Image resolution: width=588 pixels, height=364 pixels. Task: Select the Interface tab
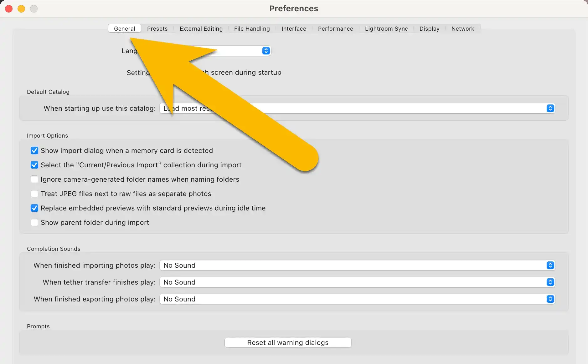(294, 28)
